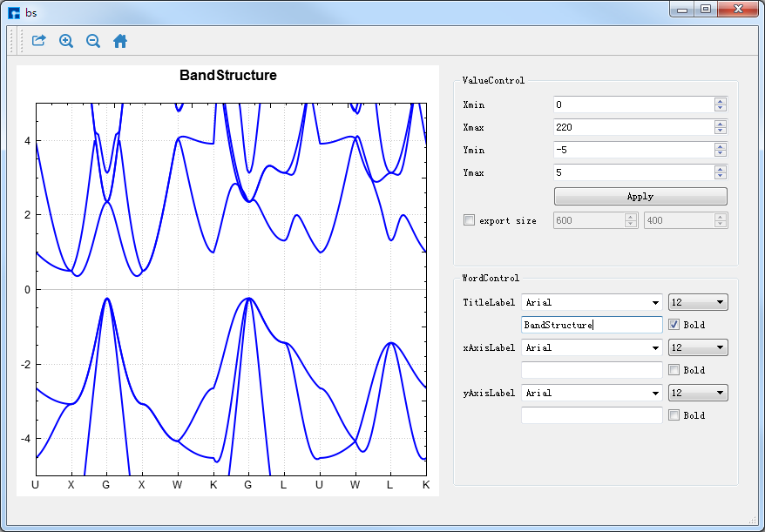Enable the export size checkbox

tap(470, 220)
